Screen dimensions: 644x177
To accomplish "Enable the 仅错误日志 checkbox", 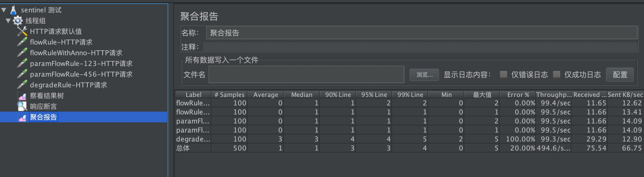I will pyautogui.click(x=503, y=74).
